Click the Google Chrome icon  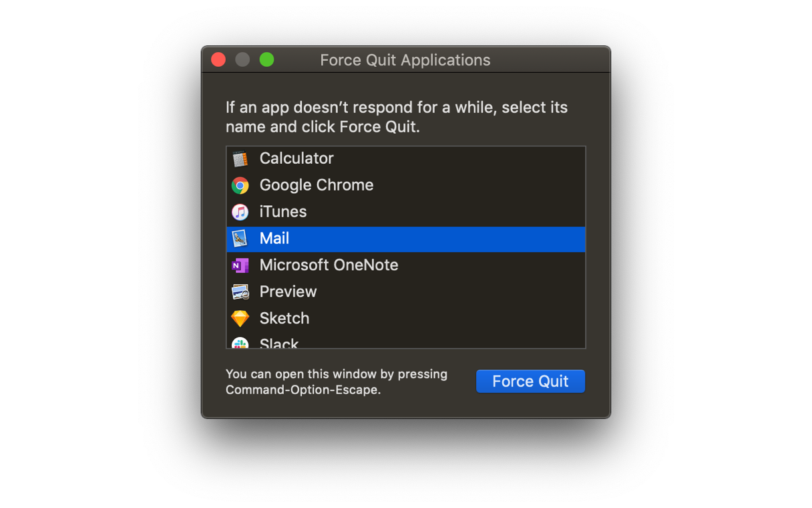(x=240, y=185)
